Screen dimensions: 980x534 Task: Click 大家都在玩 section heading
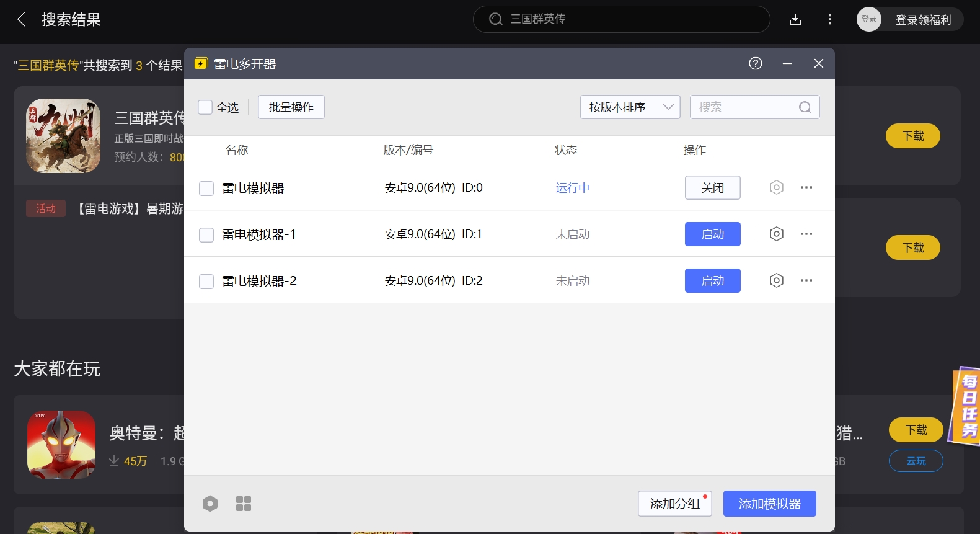pyautogui.click(x=57, y=369)
